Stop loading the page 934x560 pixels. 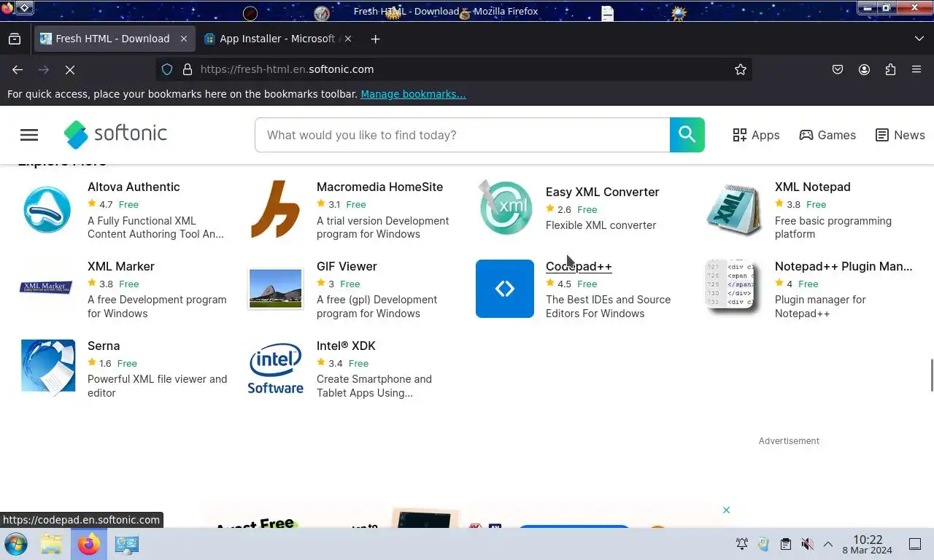click(70, 69)
